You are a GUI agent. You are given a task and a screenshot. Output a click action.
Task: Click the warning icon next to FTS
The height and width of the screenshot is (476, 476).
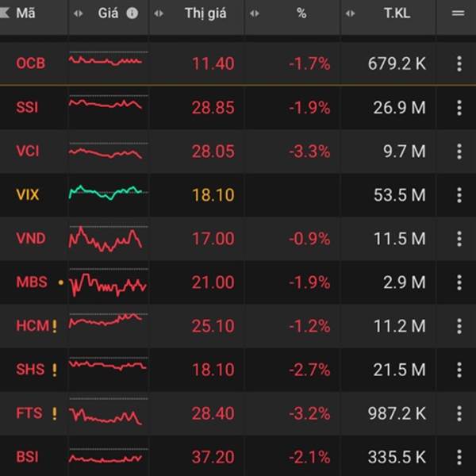54,413
